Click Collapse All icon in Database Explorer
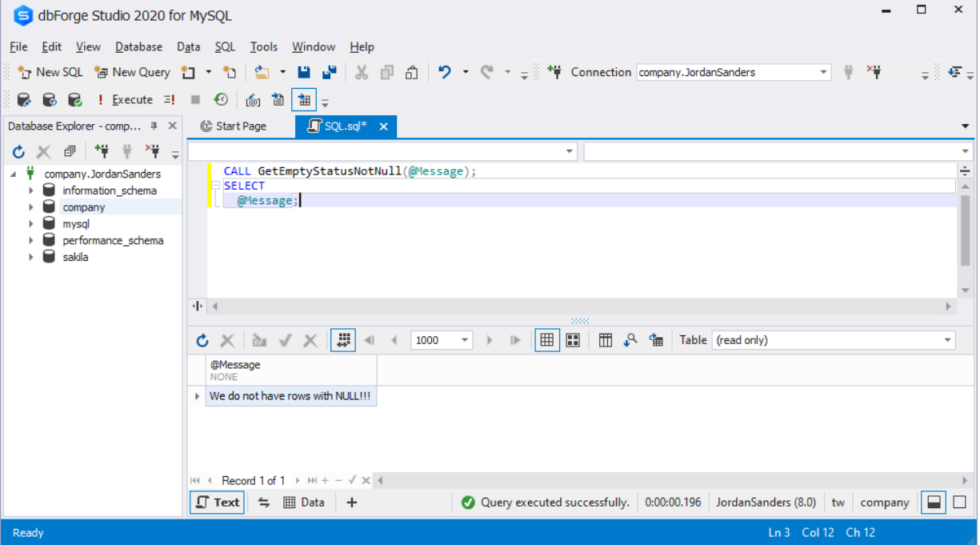The height and width of the screenshot is (545, 980). pos(70,151)
